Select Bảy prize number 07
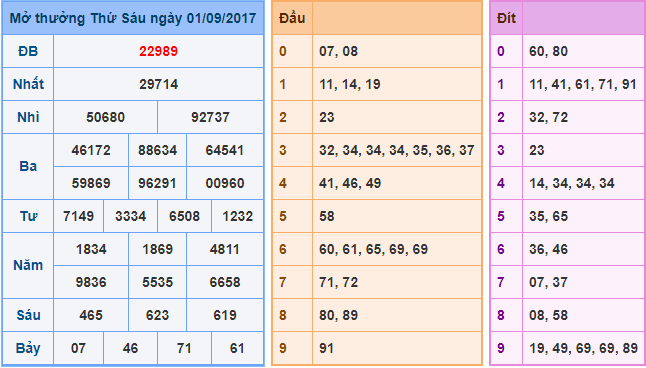The width and height of the screenshot is (646, 368). click(78, 348)
